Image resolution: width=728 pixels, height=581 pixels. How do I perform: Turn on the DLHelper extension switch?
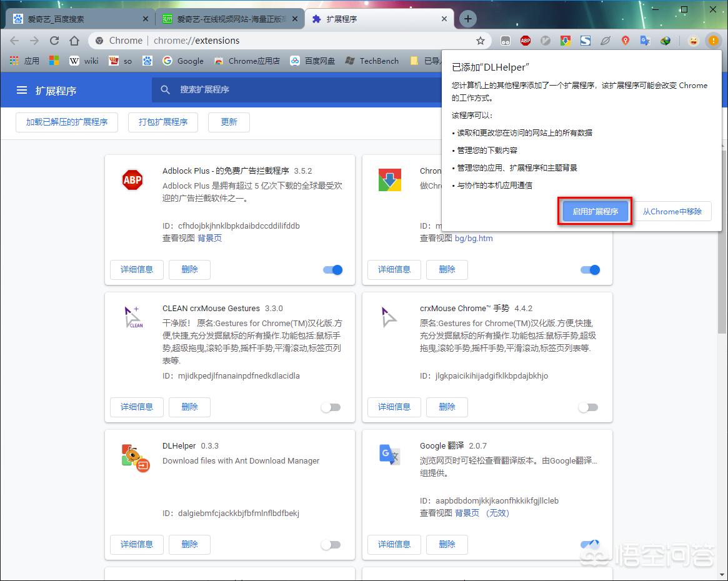(x=331, y=544)
